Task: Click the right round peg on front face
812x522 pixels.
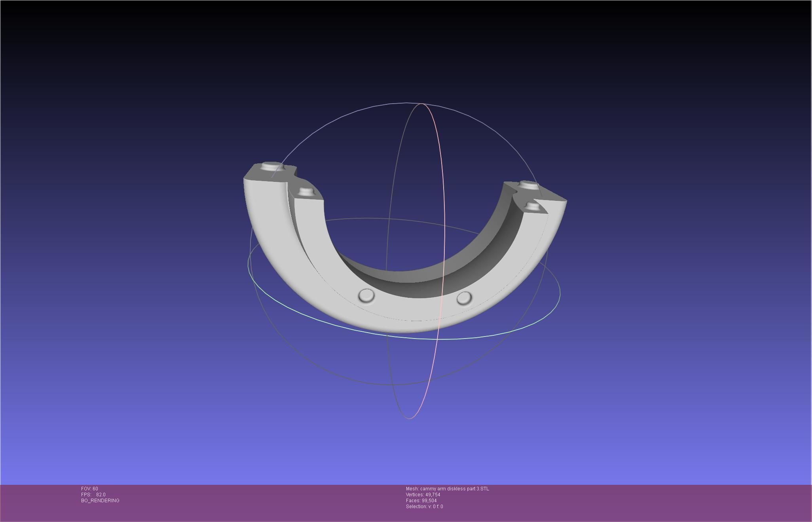Action: (464, 298)
